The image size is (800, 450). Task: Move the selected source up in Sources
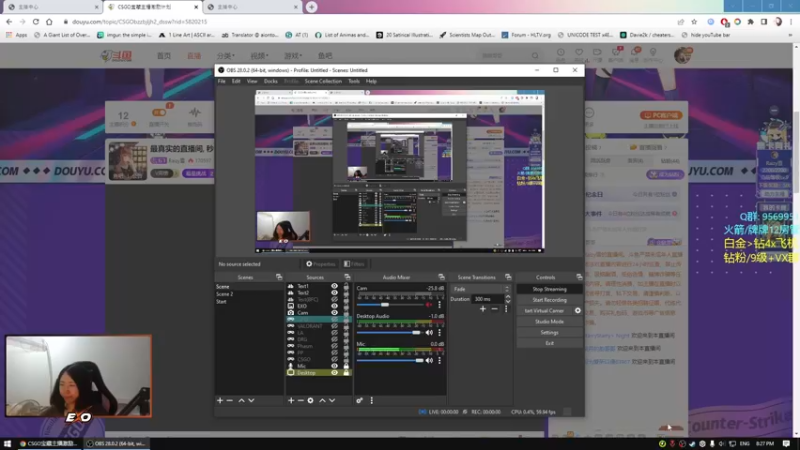point(322,401)
